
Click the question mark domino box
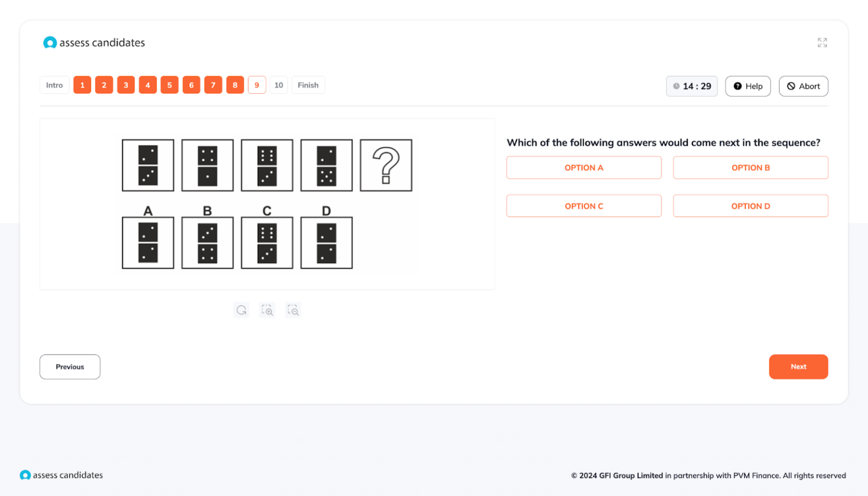click(386, 165)
